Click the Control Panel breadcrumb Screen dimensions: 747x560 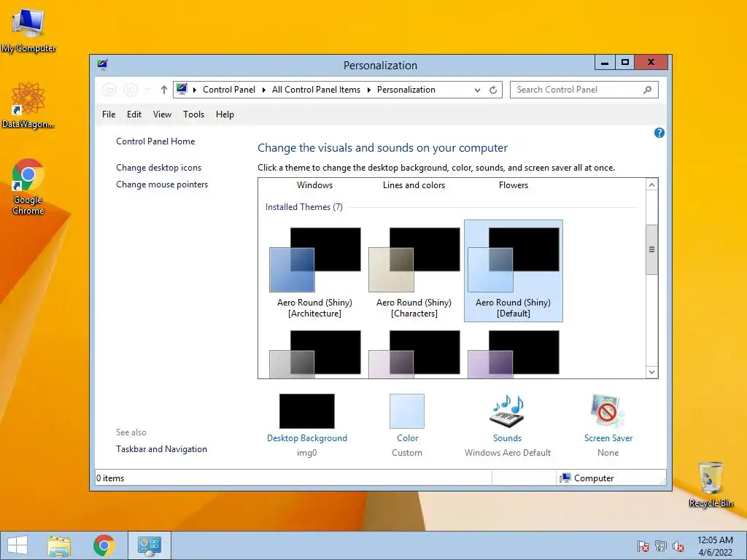229,90
